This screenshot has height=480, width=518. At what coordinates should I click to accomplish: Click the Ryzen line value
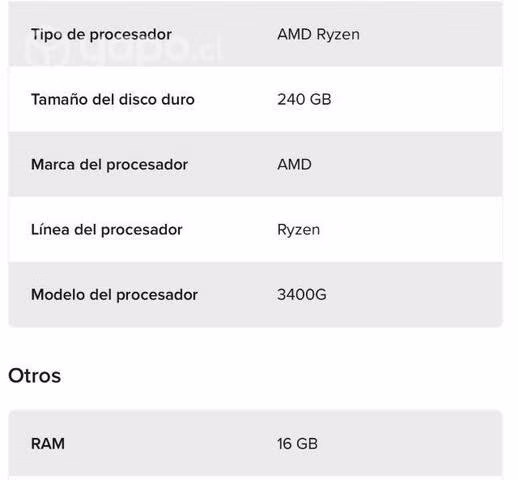coord(299,230)
